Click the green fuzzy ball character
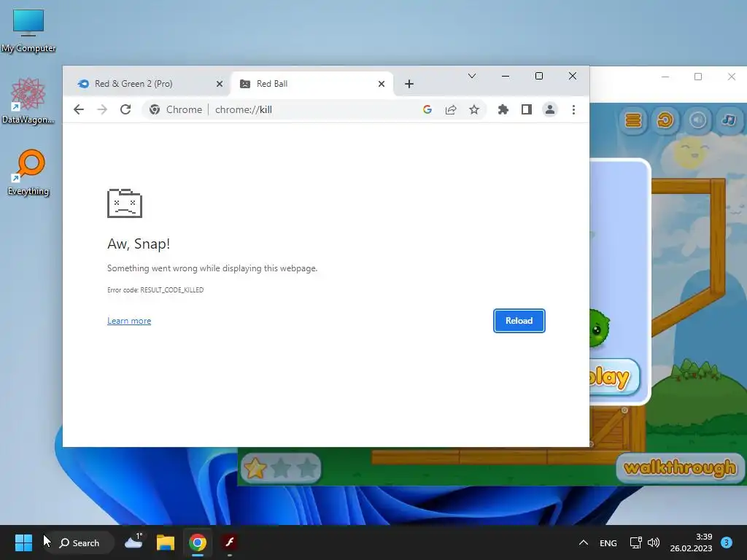 coord(600,327)
